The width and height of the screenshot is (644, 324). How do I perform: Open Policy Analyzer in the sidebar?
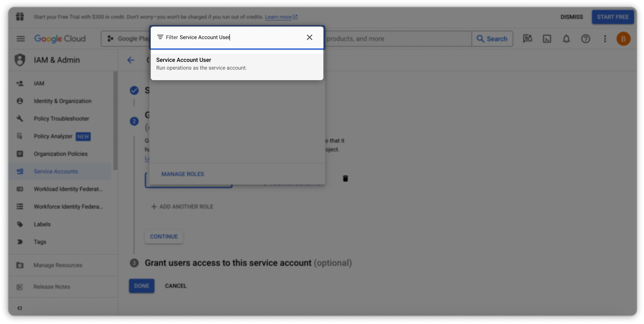point(53,136)
